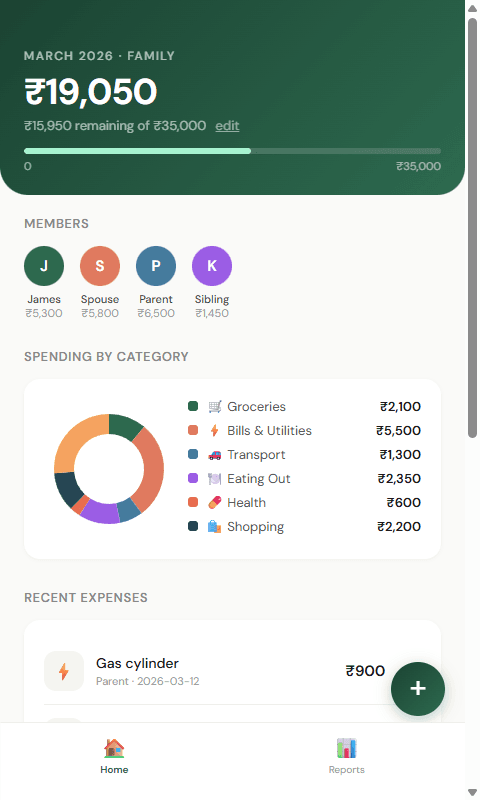Image resolution: width=480 pixels, height=800 pixels.
Task: Select Spouse member avatar
Action: 100,266
